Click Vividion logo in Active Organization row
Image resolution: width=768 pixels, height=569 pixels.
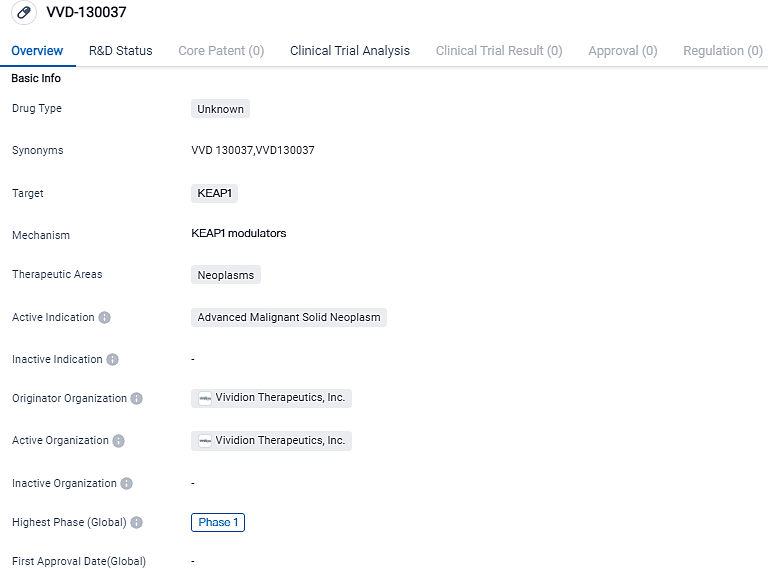coord(205,441)
